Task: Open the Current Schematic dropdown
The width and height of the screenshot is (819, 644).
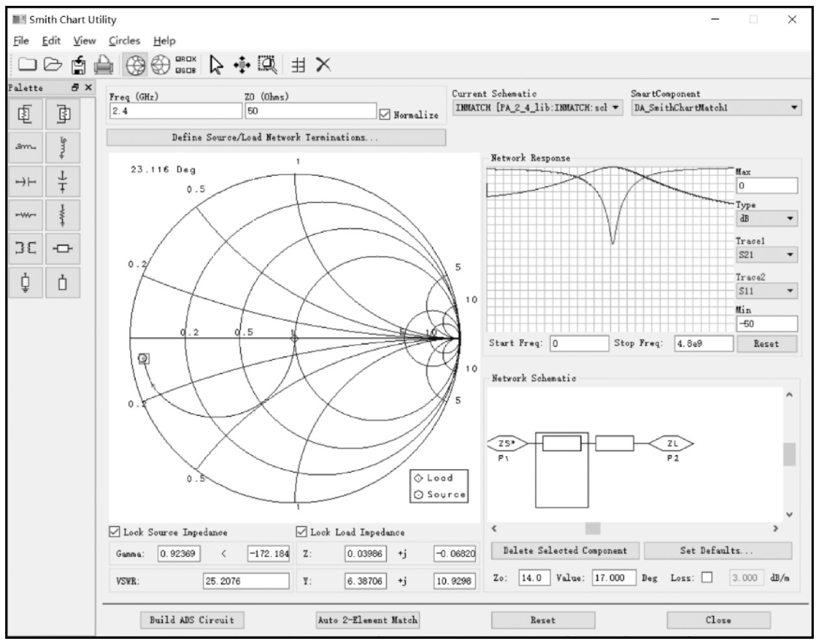Action: (538, 108)
